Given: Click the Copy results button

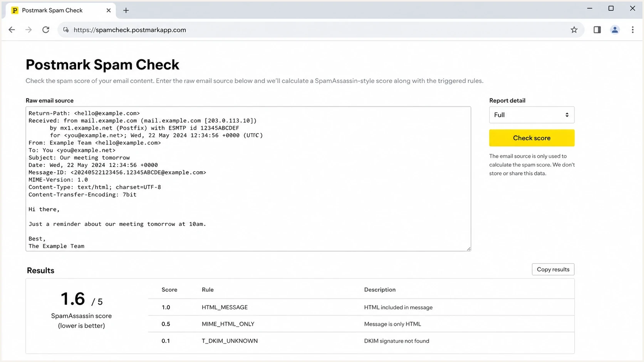Looking at the screenshot, I should 553,269.
